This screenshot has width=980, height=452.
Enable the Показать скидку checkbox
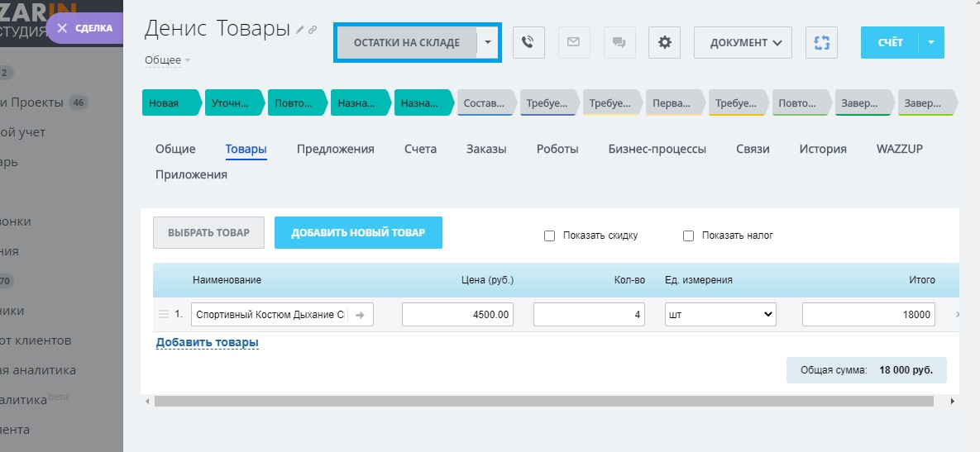click(x=549, y=236)
